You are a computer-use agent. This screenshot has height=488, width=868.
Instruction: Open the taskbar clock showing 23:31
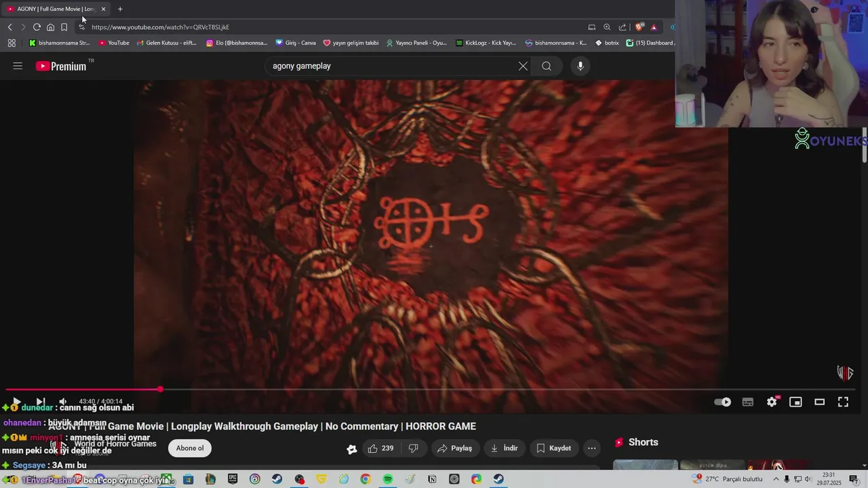[829, 479]
